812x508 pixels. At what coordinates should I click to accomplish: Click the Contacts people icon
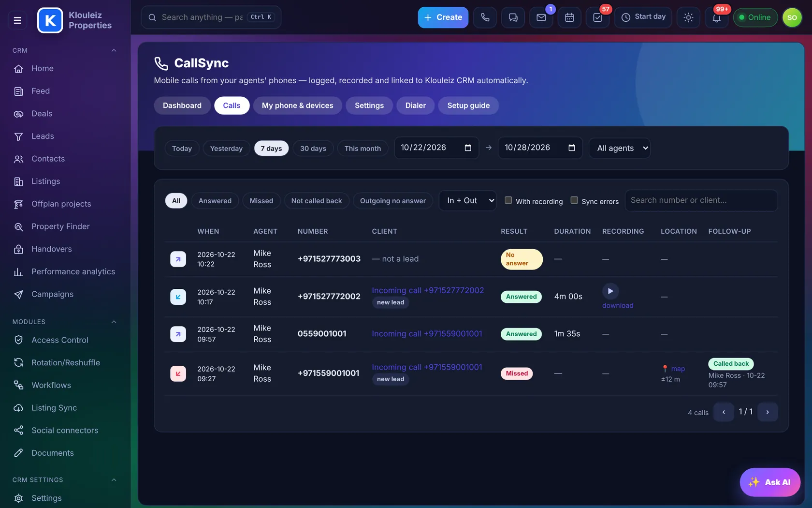pos(18,159)
